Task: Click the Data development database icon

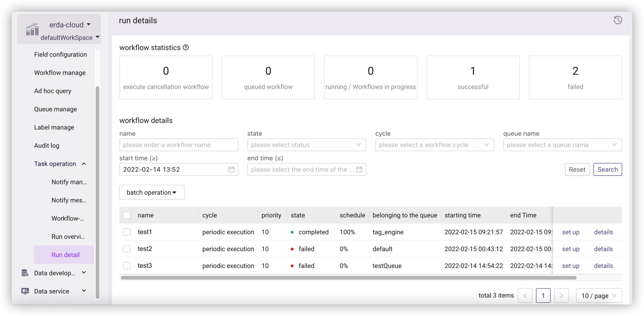Action: pos(25,273)
